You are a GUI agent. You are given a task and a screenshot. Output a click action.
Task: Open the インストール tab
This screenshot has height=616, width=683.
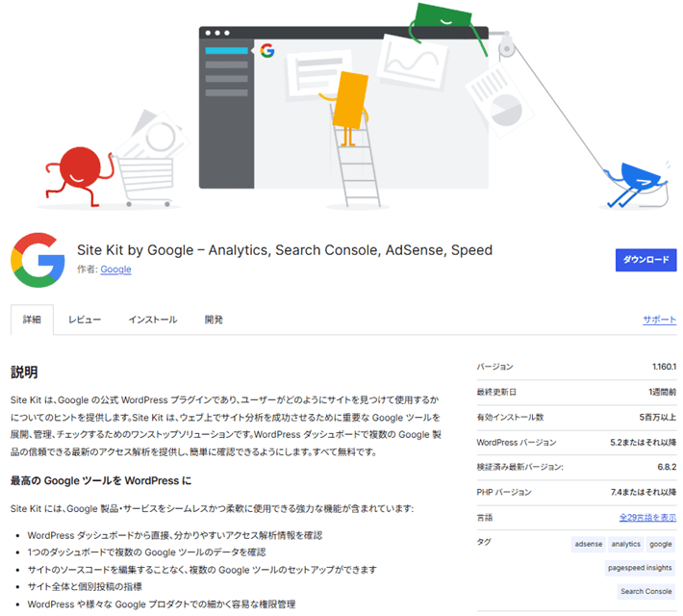[x=153, y=320]
